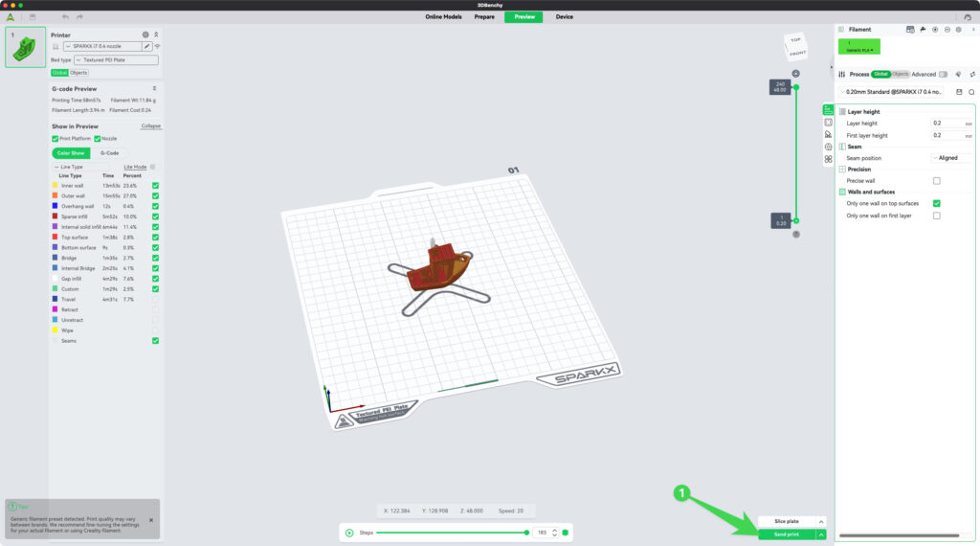Uncheck the Nozzle preview checkbox
The width and height of the screenshot is (980, 546).
click(98, 139)
